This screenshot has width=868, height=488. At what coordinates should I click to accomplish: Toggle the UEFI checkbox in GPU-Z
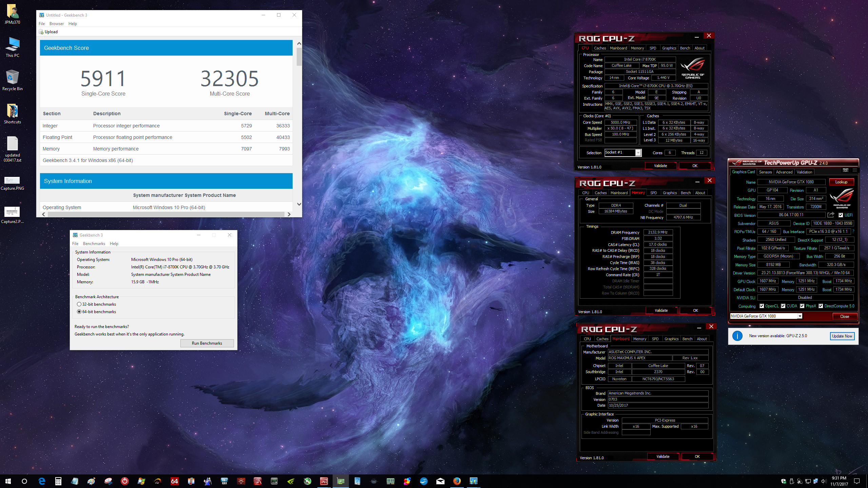tap(841, 215)
